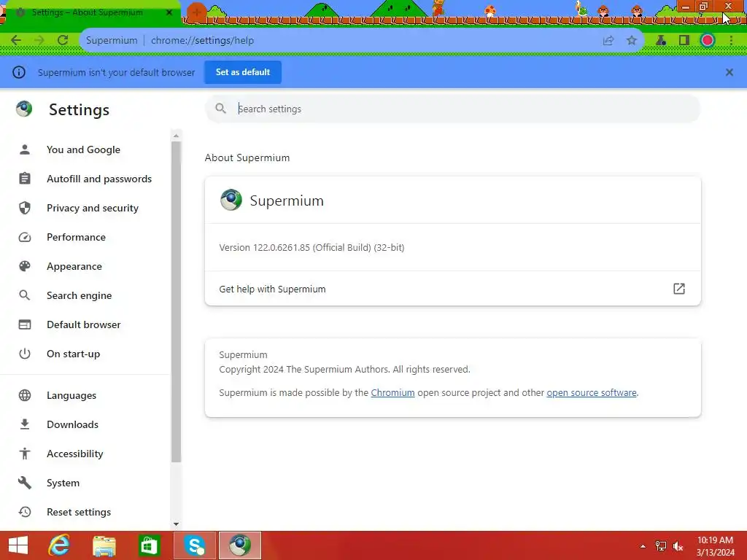
Task: Open File Explorer from the taskbar
Action: pyautogui.click(x=104, y=545)
